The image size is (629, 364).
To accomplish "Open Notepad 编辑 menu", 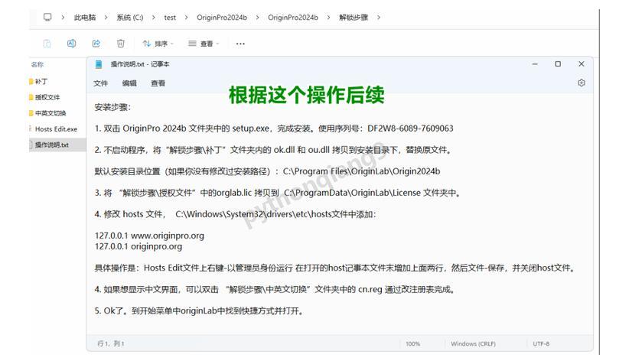I will click(129, 83).
